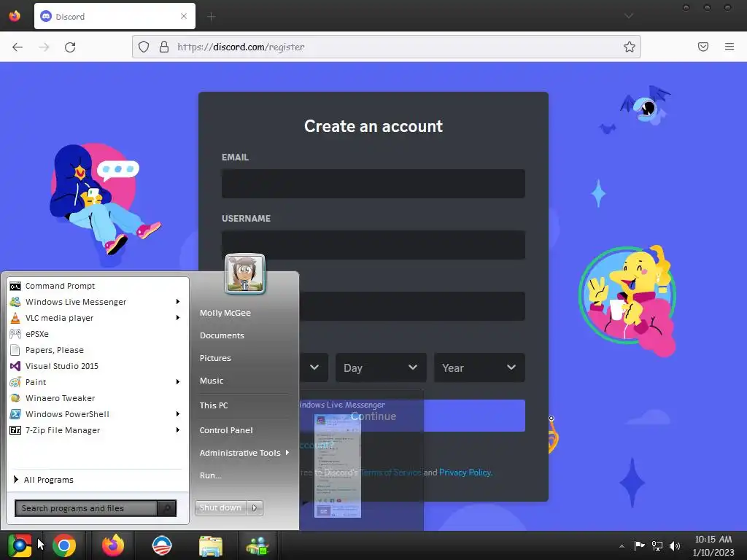Open Administrative Tools submenu
Viewport: 747px width, 560px height.
[x=243, y=453]
